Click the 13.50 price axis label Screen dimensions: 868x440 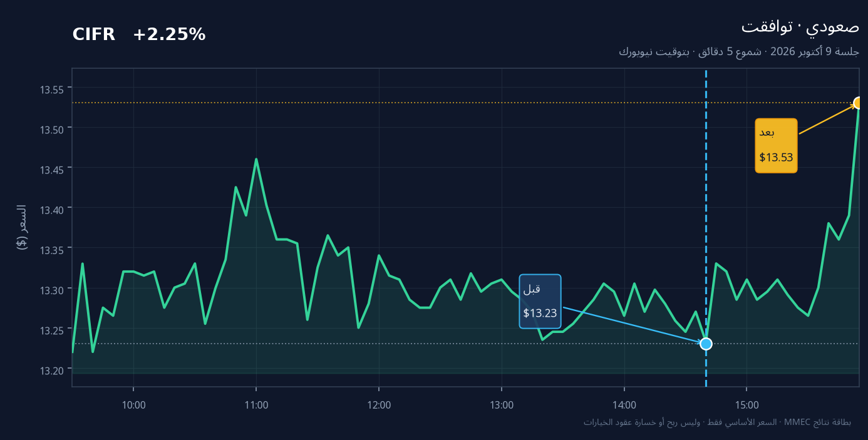click(x=52, y=129)
